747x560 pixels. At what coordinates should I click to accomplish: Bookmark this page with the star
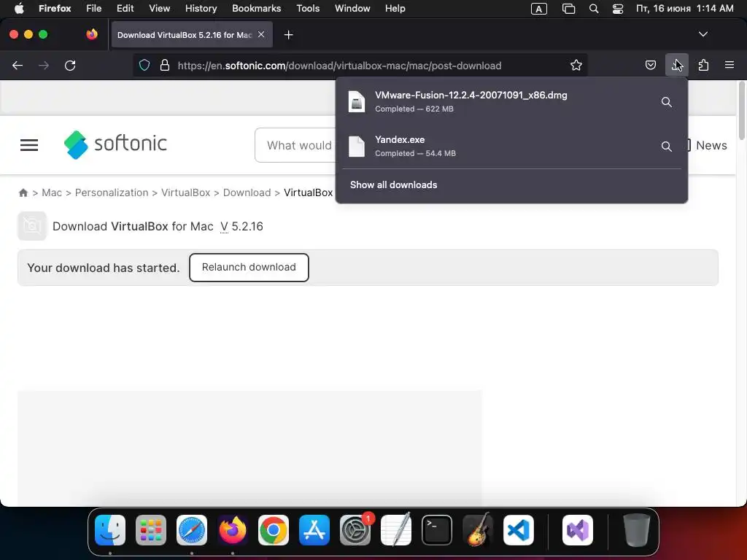pyautogui.click(x=576, y=65)
